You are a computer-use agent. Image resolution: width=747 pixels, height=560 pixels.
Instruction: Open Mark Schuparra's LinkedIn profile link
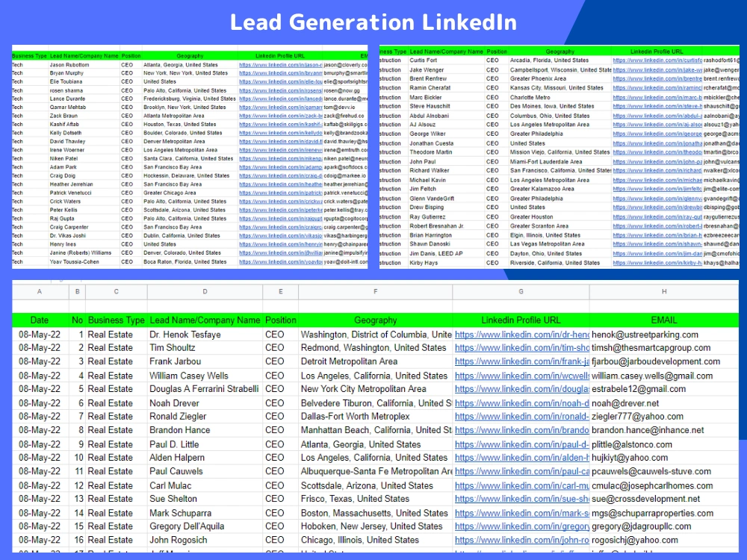521,514
